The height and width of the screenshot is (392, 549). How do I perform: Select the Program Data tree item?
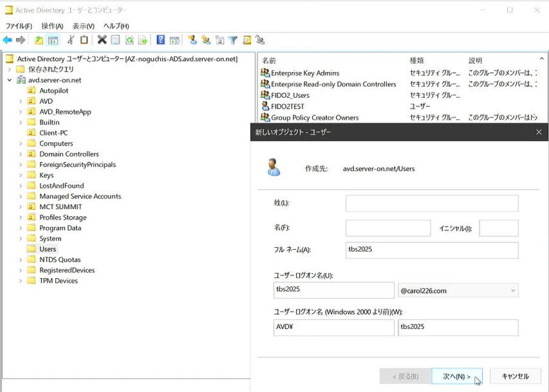(x=60, y=228)
